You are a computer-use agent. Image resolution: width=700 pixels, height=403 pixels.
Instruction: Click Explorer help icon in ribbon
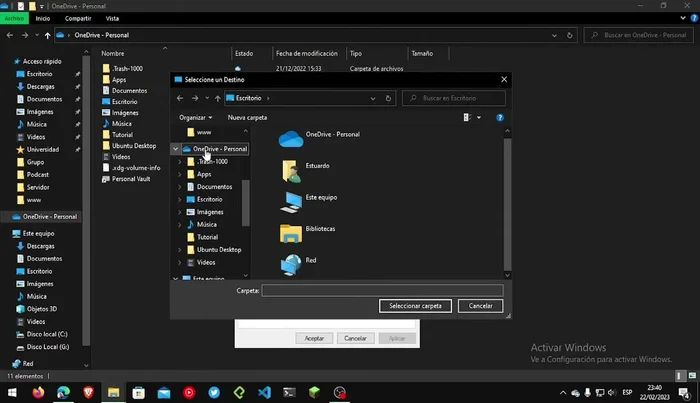click(694, 18)
